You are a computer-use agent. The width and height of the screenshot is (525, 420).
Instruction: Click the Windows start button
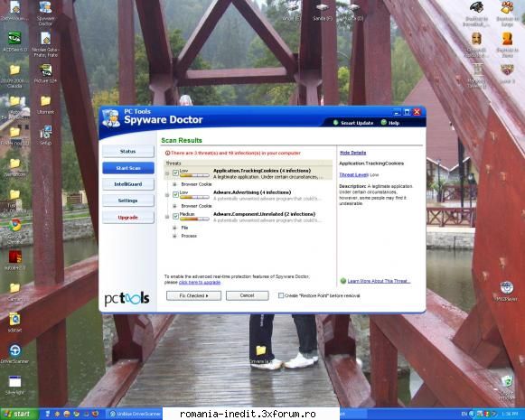coord(19,414)
